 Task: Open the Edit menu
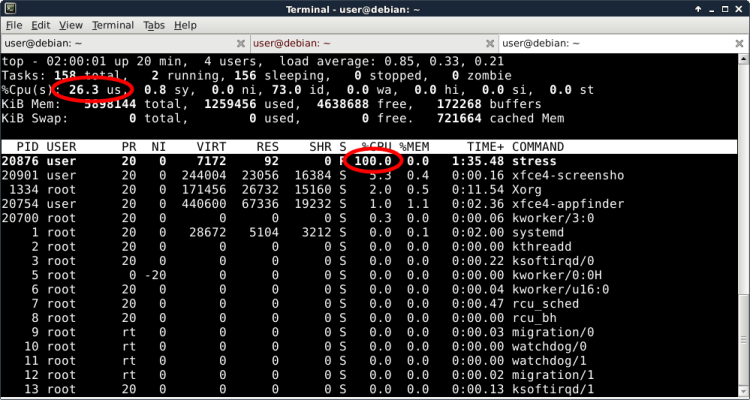pyautogui.click(x=41, y=25)
